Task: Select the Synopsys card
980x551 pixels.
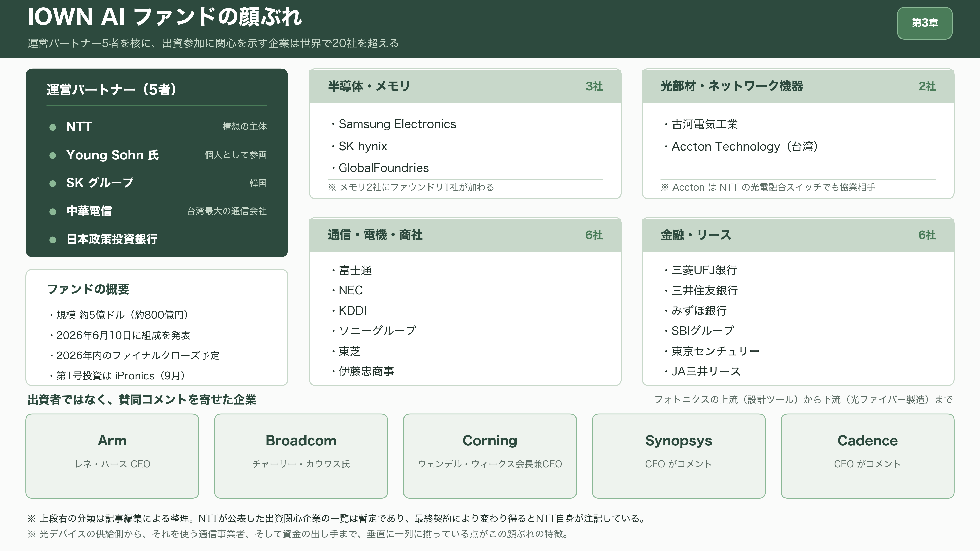Action: [679, 456]
